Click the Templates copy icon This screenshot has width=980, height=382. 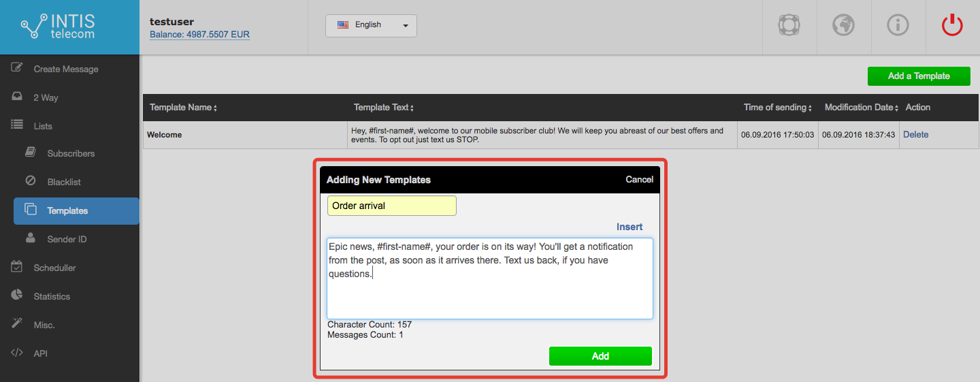[31, 210]
